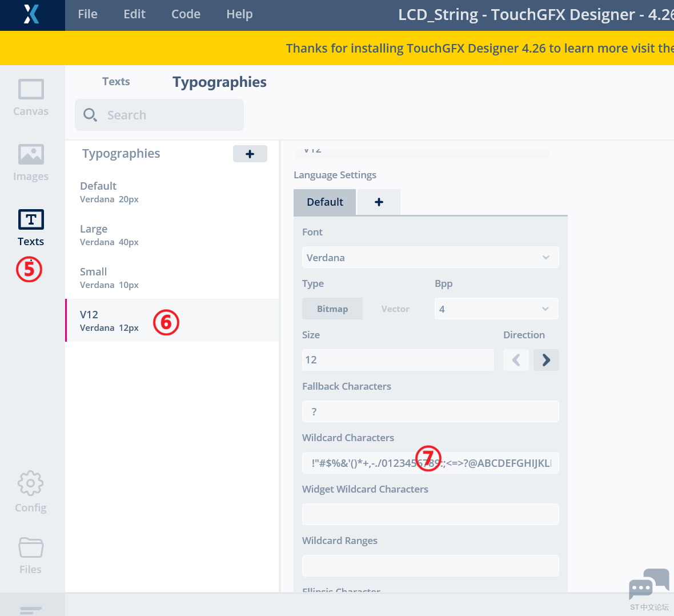This screenshot has width=674, height=616.
Task: Open the Config section in sidebar
Action: 30,491
